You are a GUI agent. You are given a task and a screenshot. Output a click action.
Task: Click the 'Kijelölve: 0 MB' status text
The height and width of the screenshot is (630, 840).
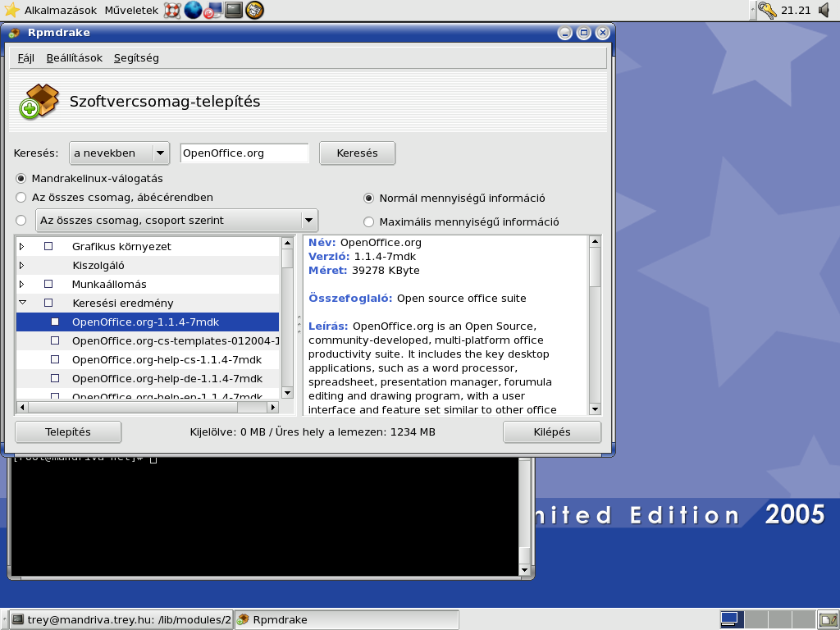pos(228,432)
